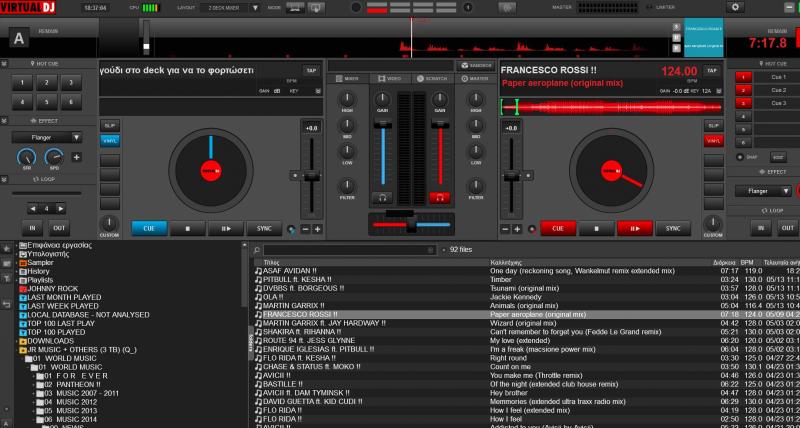Switch to the VIDEO tab in mixer

pyautogui.click(x=391, y=78)
